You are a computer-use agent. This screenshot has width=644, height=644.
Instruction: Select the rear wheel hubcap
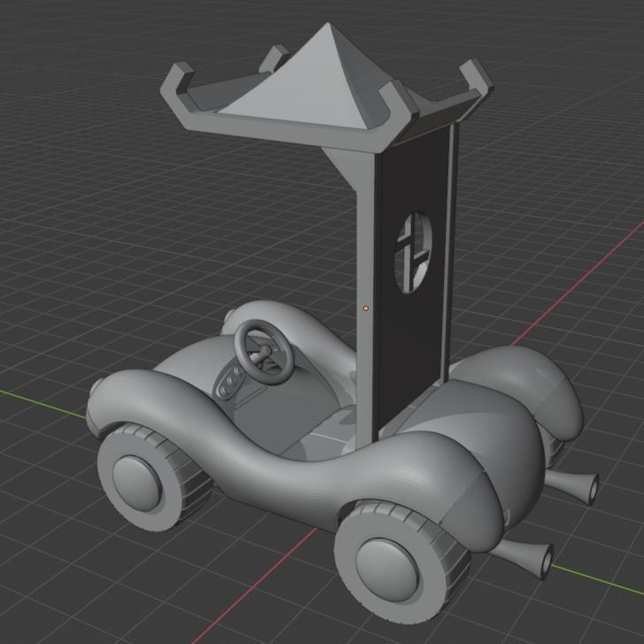click(x=387, y=570)
